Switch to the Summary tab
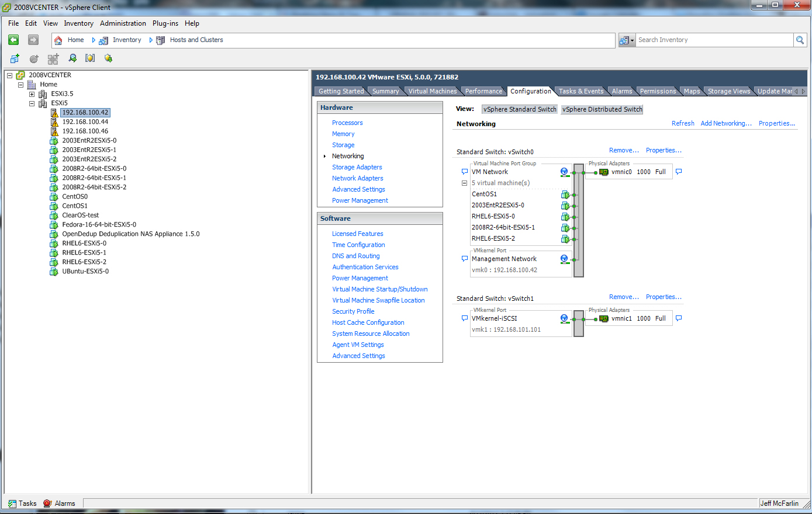This screenshot has width=812, height=514. [386, 91]
